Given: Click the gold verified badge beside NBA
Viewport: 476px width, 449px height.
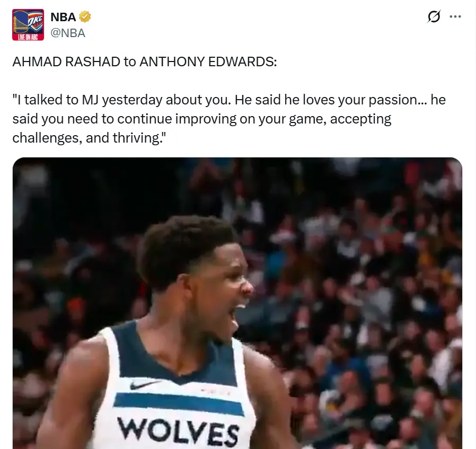Looking at the screenshot, I should (x=85, y=16).
